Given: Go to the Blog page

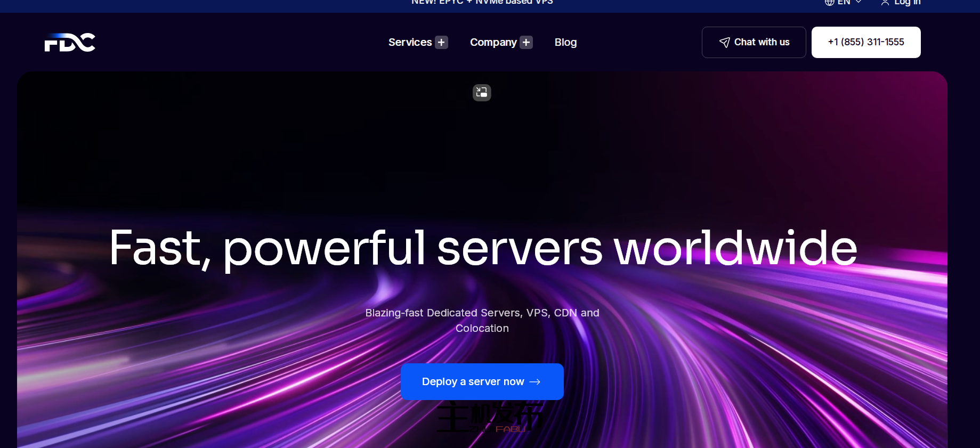Looking at the screenshot, I should coord(565,42).
